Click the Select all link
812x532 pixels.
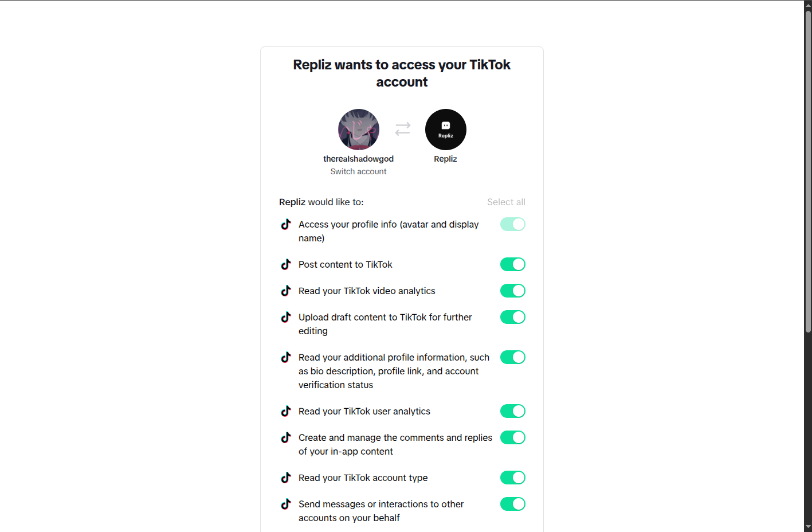coord(506,202)
